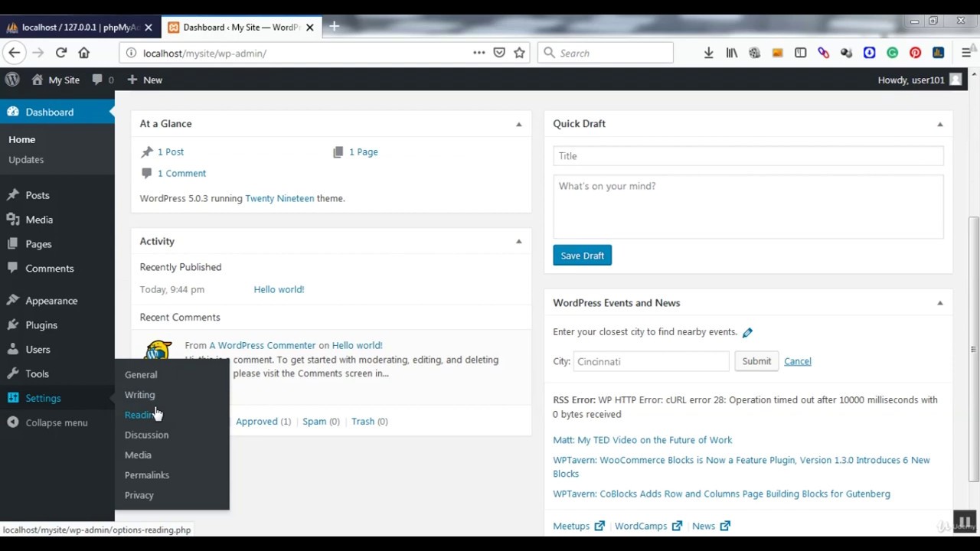Click the Pinterest extension icon
Screen dimensions: 980x551
pyautogui.click(x=915, y=53)
